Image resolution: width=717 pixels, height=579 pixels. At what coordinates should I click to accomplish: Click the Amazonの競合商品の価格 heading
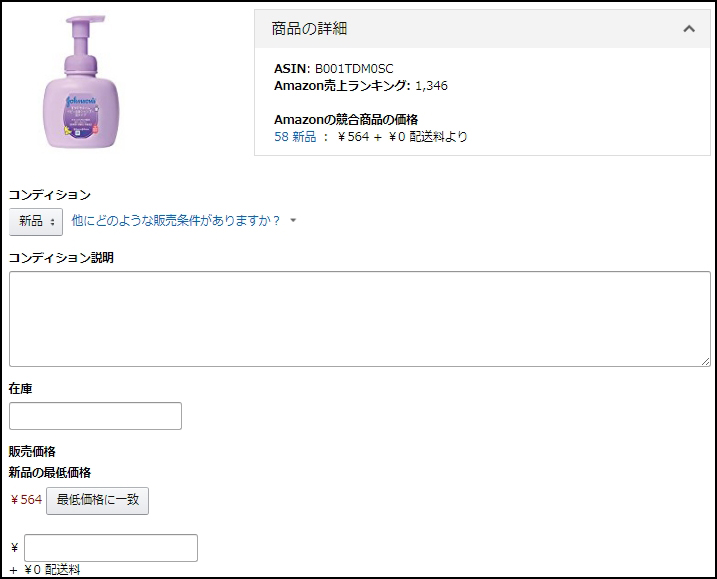coord(346,119)
